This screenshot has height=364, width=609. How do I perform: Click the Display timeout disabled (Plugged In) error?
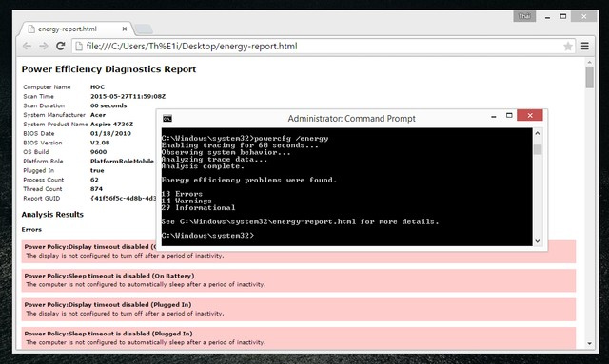point(298,309)
